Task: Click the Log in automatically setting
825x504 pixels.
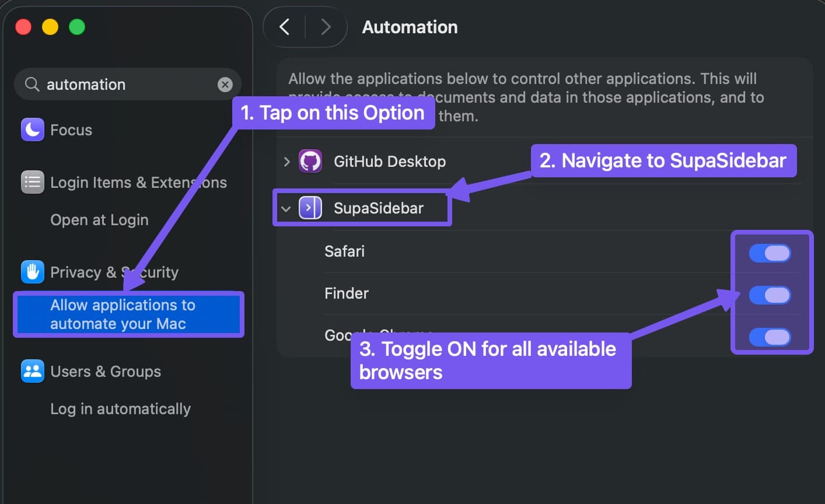Action: tap(120, 408)
